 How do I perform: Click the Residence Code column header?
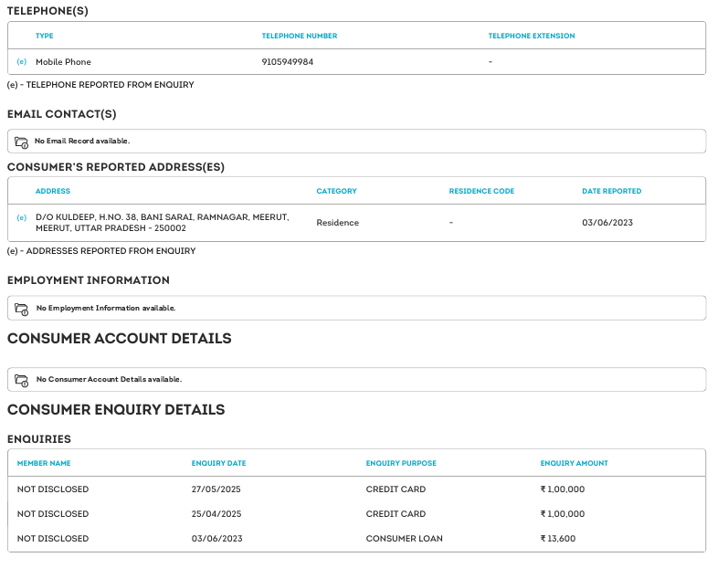[x=481, y=192]
